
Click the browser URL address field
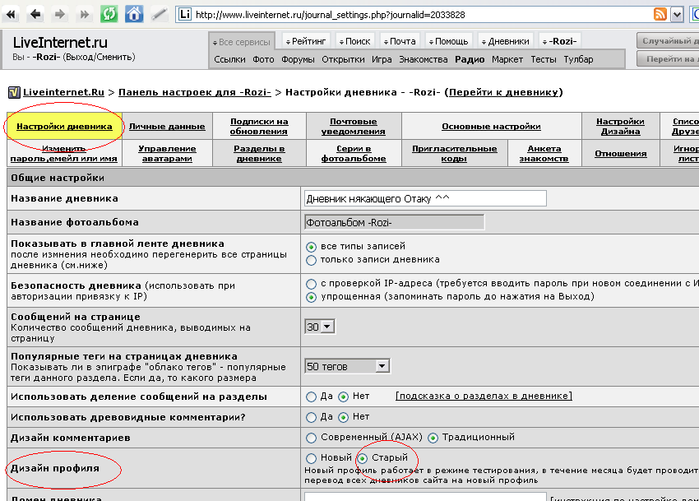pos(415,15)
